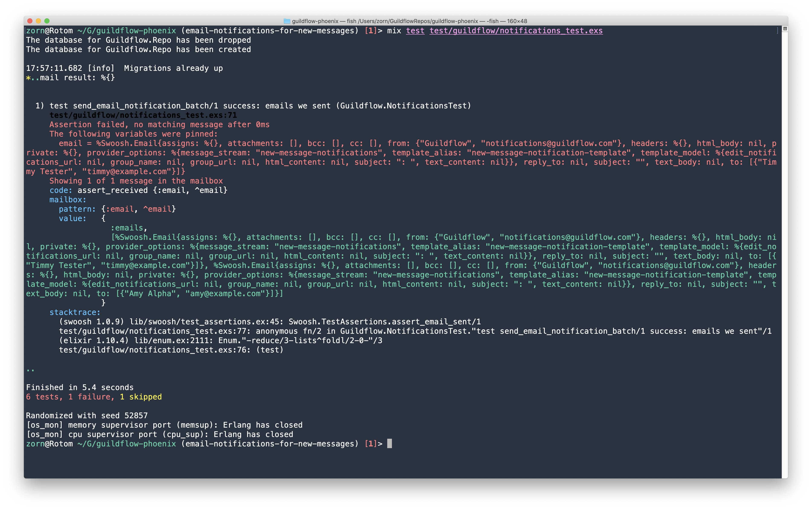Click the closing mark bracket near the scrollbar
Screen dimensions: 812x510
coord(777,31)
